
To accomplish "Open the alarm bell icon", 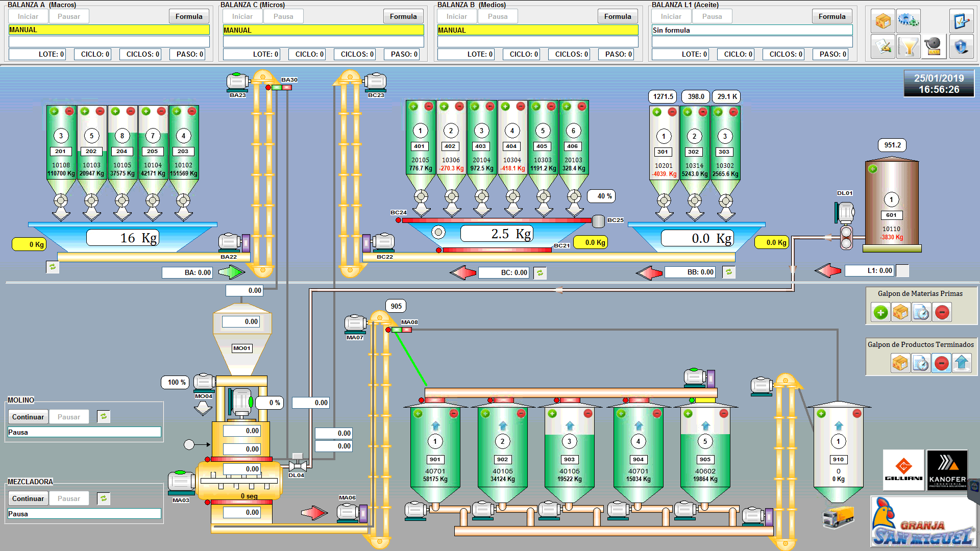I will (x=934, y=46).
